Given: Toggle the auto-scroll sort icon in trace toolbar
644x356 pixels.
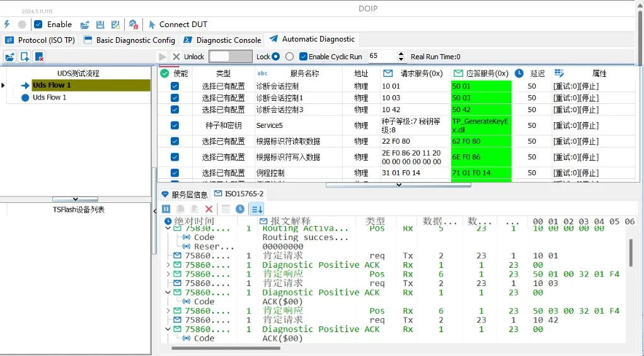Looking at the screenshot, I should coord(257,209).
